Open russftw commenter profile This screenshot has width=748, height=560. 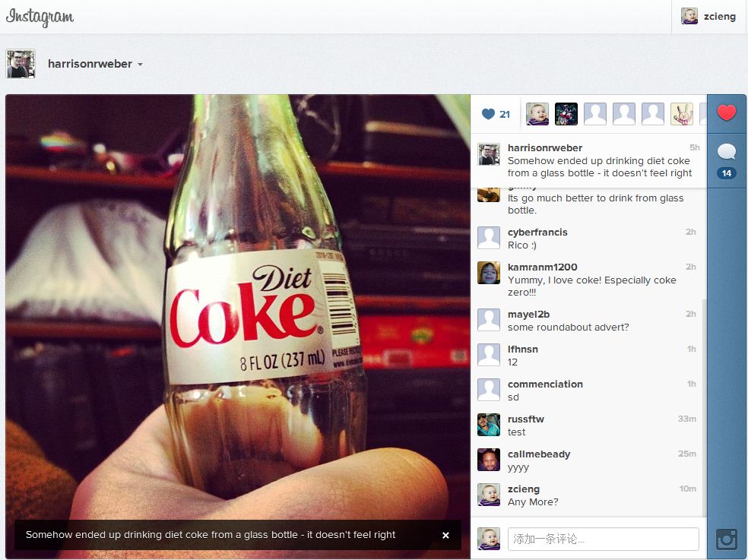click(x=526, y=419)
